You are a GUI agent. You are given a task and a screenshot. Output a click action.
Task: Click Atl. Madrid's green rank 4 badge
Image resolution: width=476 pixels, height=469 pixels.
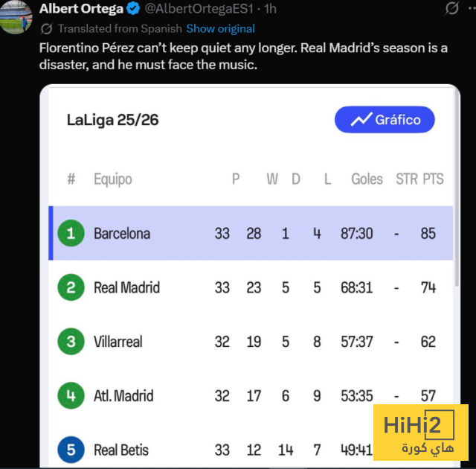click(x=71, y=396)
